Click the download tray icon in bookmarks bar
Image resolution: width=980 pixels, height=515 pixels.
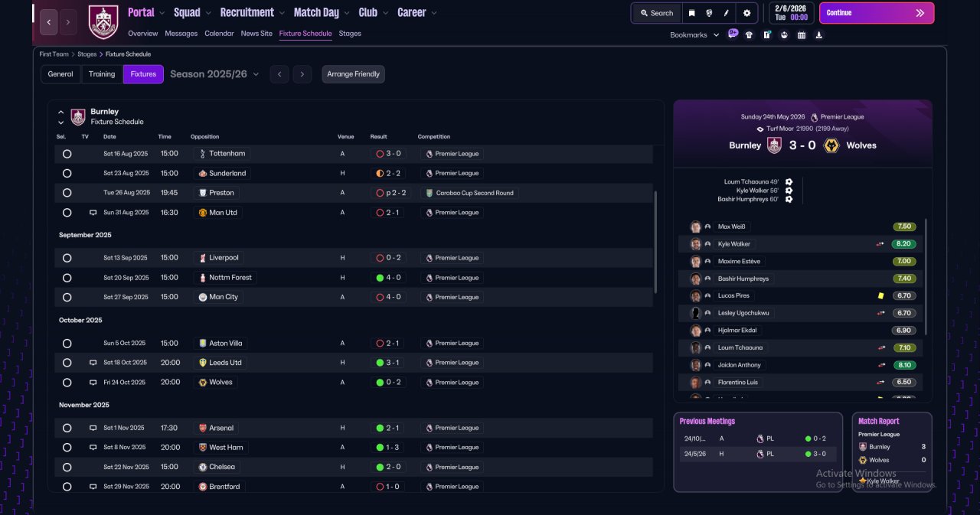point(819,35)
